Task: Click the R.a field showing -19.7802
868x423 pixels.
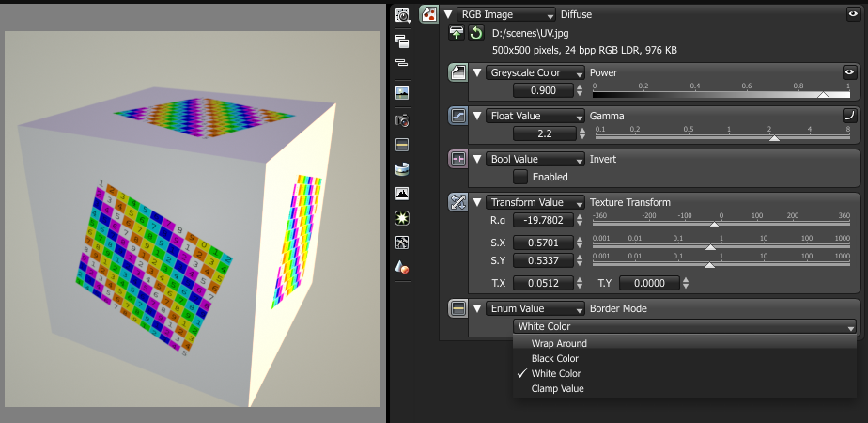Action: tap(543, 220)
